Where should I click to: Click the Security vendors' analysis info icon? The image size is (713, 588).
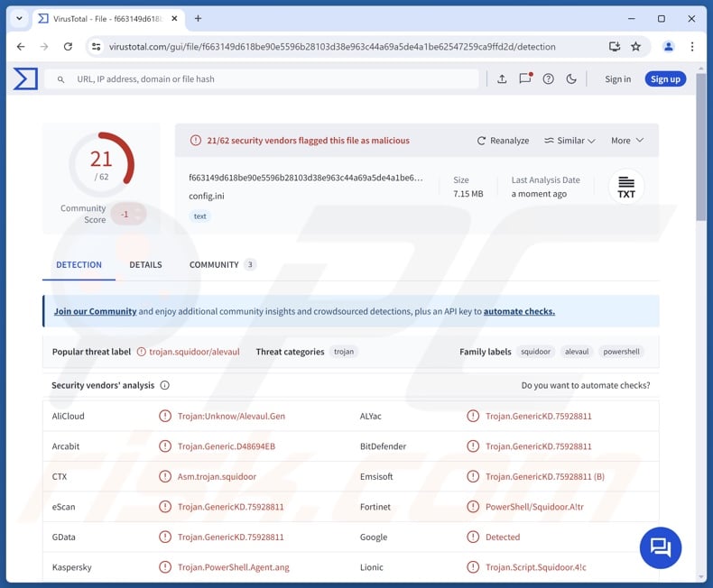pyautogui.click(x=164, y=385)
